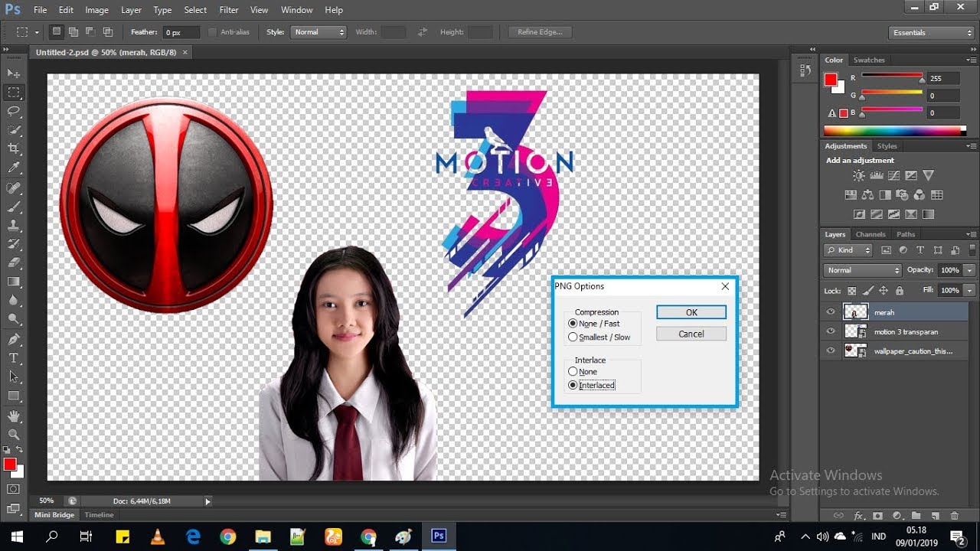Select the Horizontal Type tool
This screenshot has width=980, height=551.
coord(14,357)
